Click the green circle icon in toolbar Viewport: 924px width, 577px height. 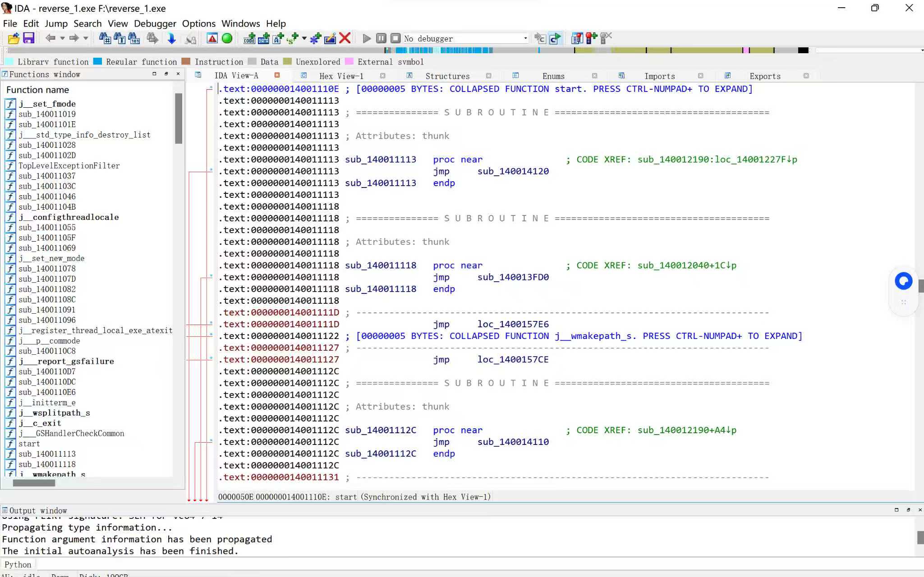pyautogui.click(x=227, y=38)
